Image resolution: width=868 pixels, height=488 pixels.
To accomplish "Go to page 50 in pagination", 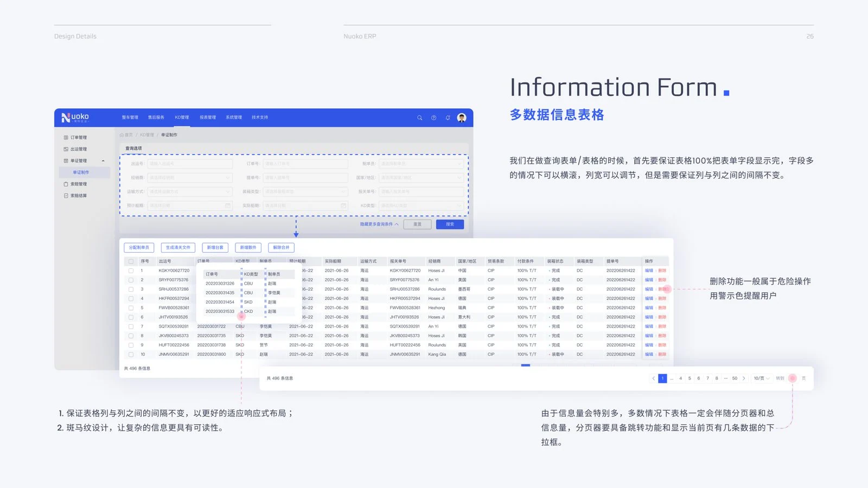I will 735,378.
